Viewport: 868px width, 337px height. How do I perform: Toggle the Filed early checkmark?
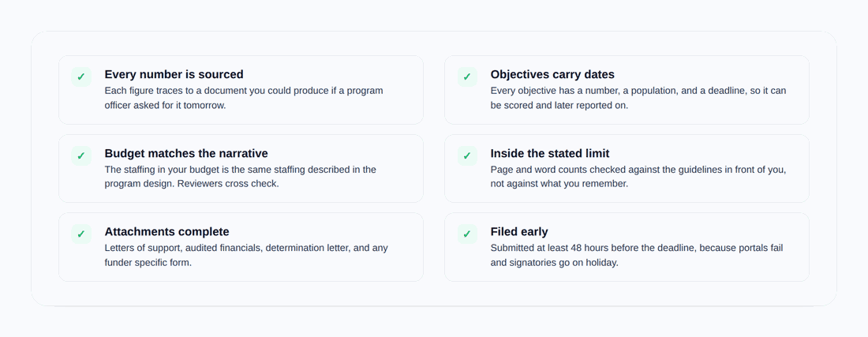tap(467, 234)
